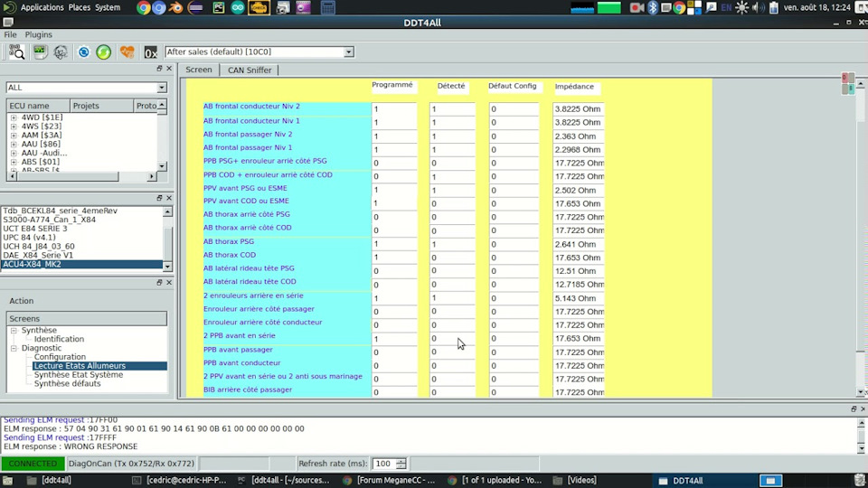Click the green oscilloscope monitor toolbar icon

pos(40,52)
